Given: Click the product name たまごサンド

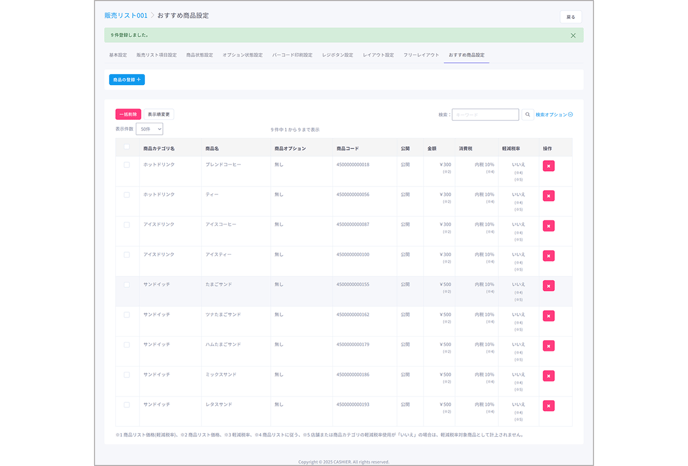Looking at the screenshot, I should coord(219,284).
